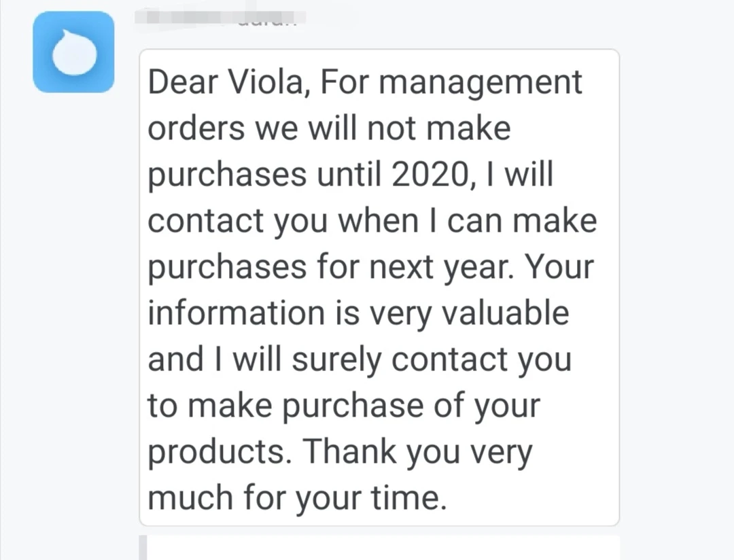Click the next message bubble below
The width and height of the screenshot is (734, 560).
[x=379, y=548]
